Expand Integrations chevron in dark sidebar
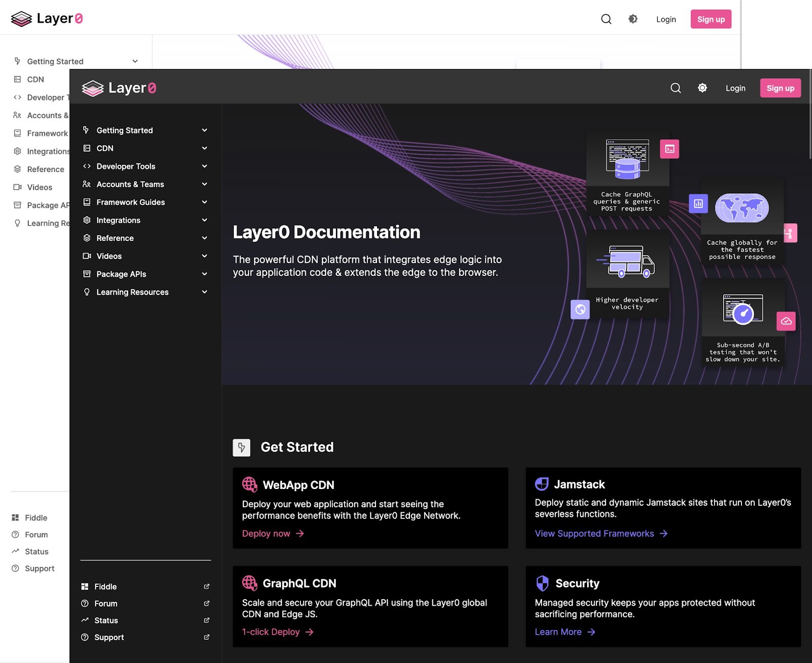 point(205,220)
